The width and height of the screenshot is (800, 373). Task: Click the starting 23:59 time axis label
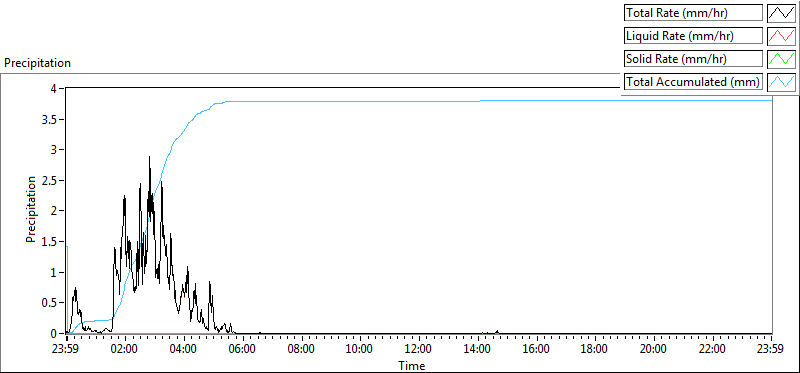(x=67, y=350)
